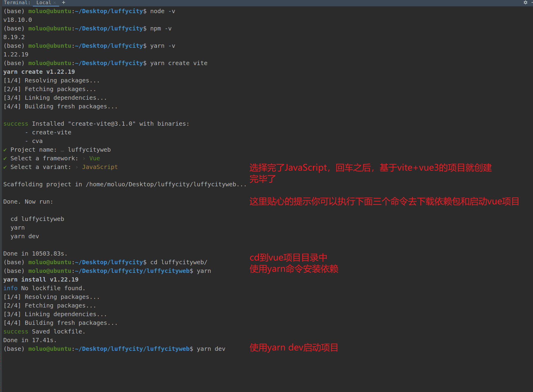Click the 'Project name: luffycityweb' prompt line
Image resolution: width=533 pixels, height=392 pixels.
click(x=57, y=150)
